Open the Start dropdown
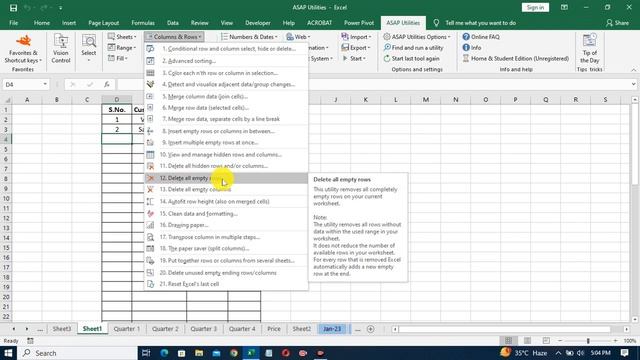The image size is (640, 360). 354,58
